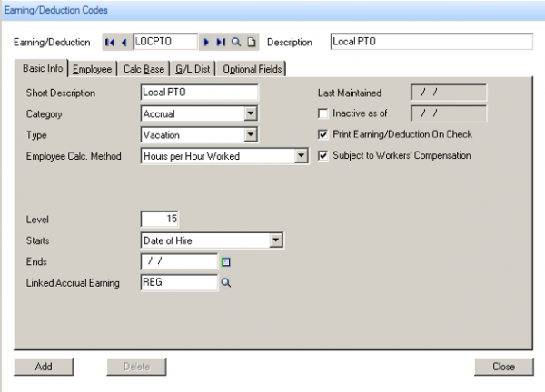The image size is (545, 392).
Task: Go to previous Earning/Deduction record
Action: pos(125,42)
